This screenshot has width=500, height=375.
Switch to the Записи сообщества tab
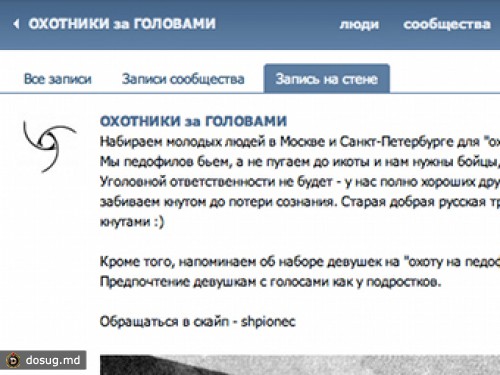pos(183,79)
